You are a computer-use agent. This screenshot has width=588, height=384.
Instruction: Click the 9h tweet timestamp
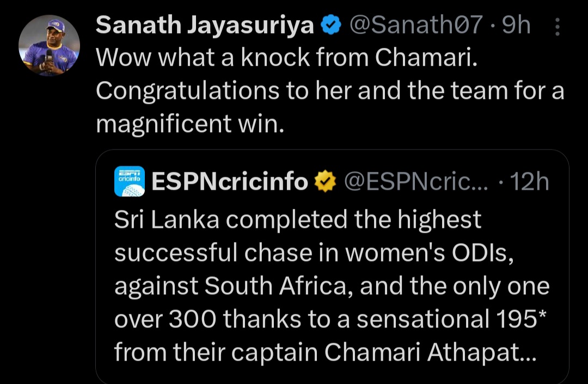point(516,26)
